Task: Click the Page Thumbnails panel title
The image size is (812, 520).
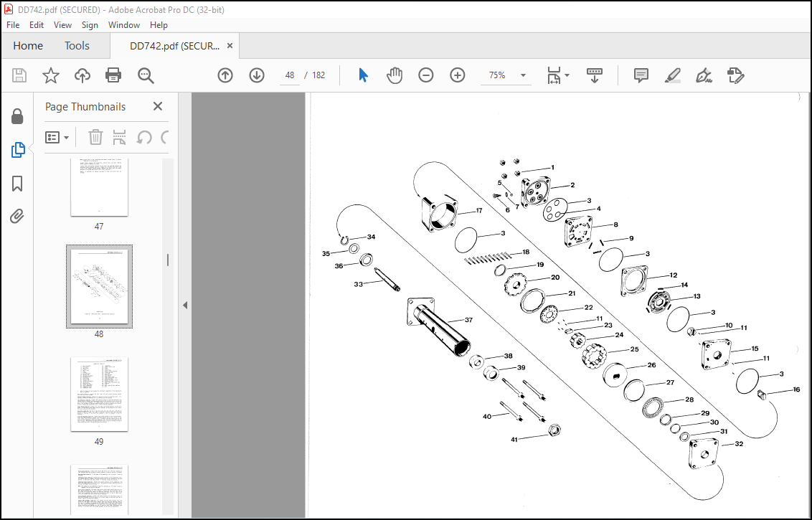Action: 85,107
